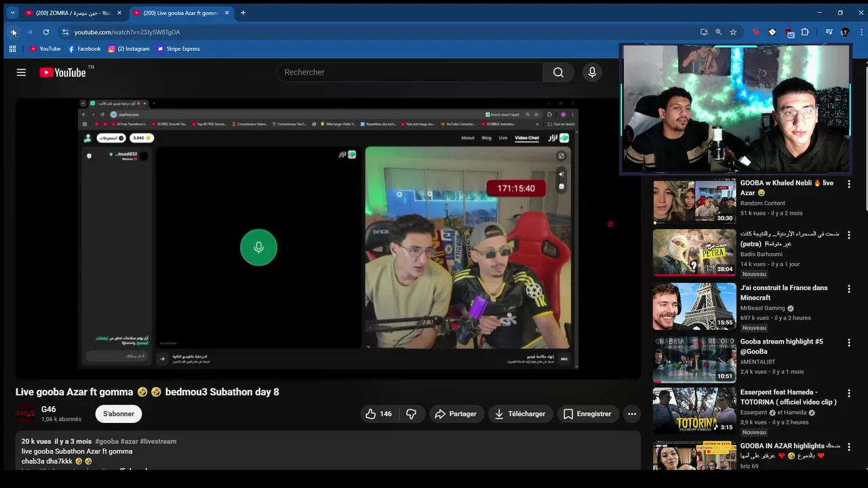Click the #azar hashtag link
The height and width of the screenshot is (488, 868).
click(129, 441)
